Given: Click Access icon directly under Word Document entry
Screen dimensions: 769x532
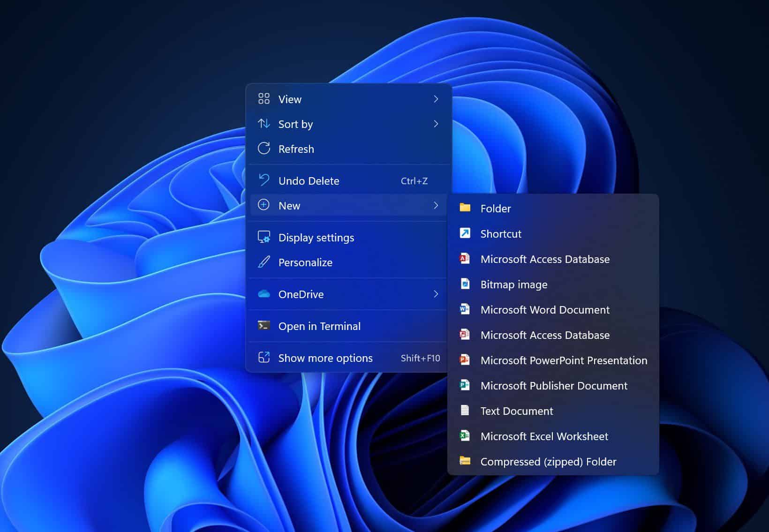Looking at the screenshot, I should click(465, 334).
